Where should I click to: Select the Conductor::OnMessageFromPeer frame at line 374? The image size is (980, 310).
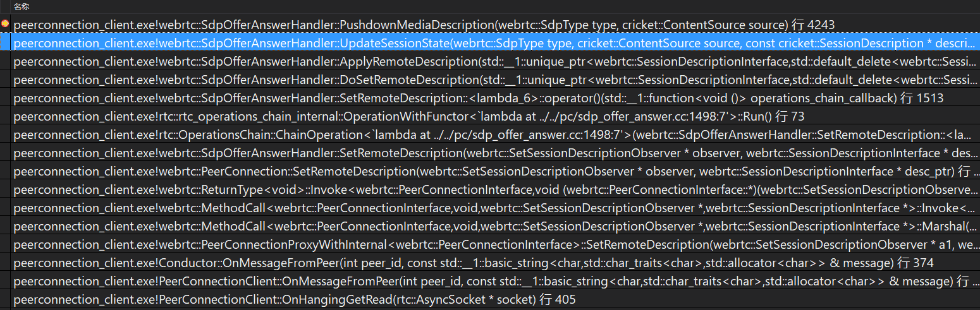click(495, 263)
